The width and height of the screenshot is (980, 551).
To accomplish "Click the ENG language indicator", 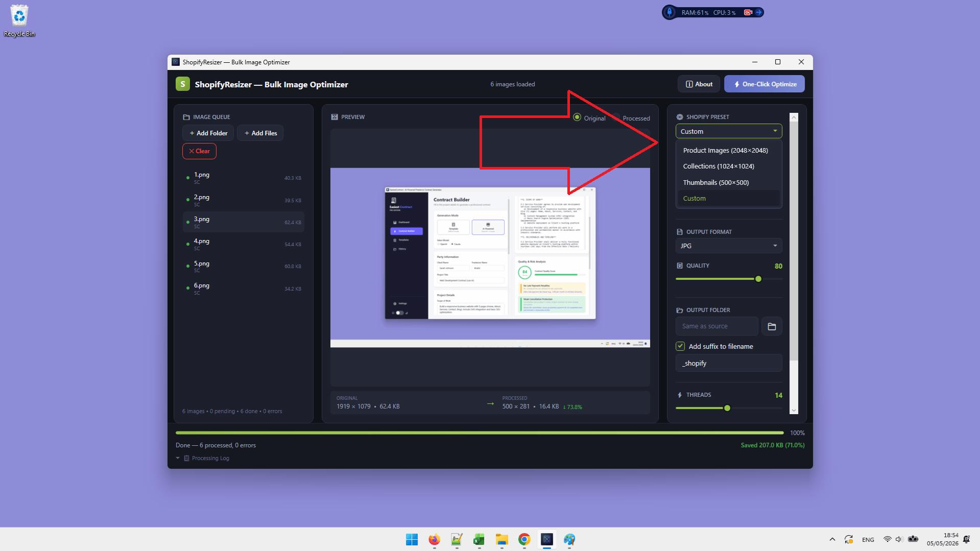I will pyautogui.click(x=868, y=539).
